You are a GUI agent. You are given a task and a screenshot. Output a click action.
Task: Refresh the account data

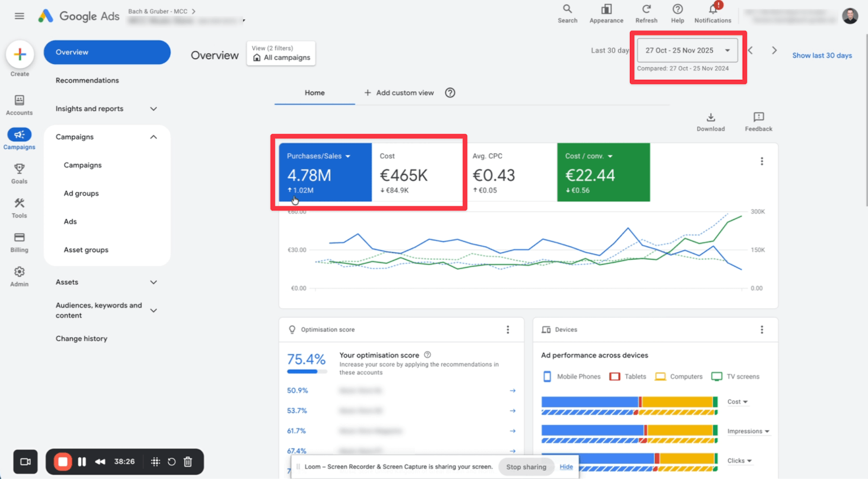(646, 14)
